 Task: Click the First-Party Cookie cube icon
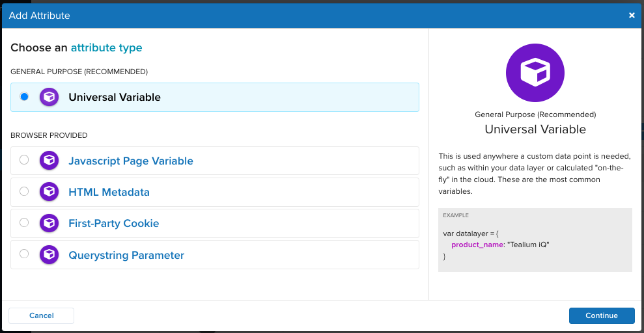click(x=49, y=223)
